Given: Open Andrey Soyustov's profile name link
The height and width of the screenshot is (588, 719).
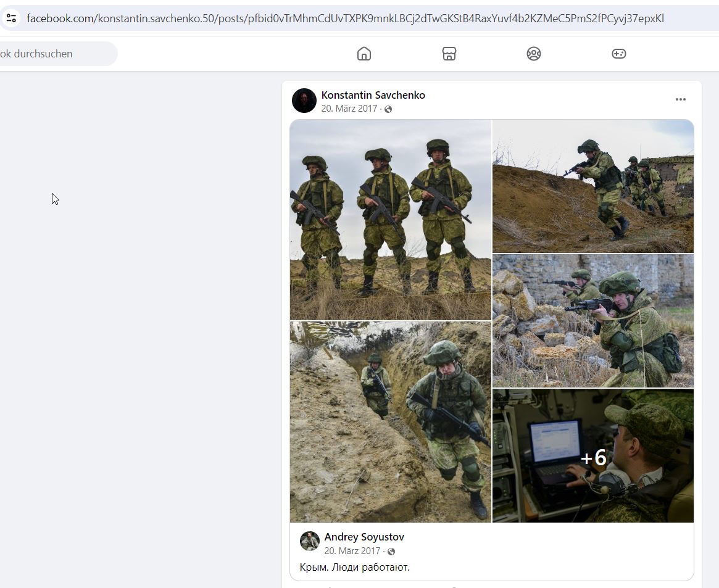Looking at the screenshot, I should point(364,537).
